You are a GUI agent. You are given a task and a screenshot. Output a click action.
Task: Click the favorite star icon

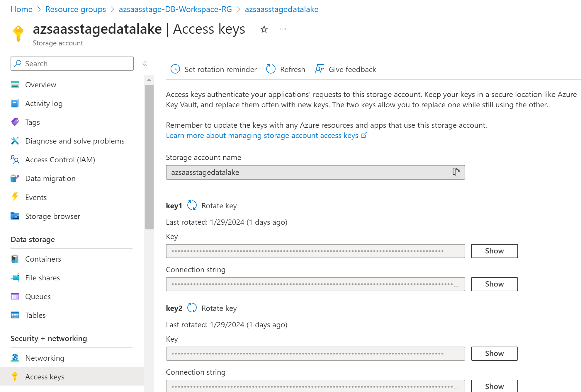coord(264,29)
